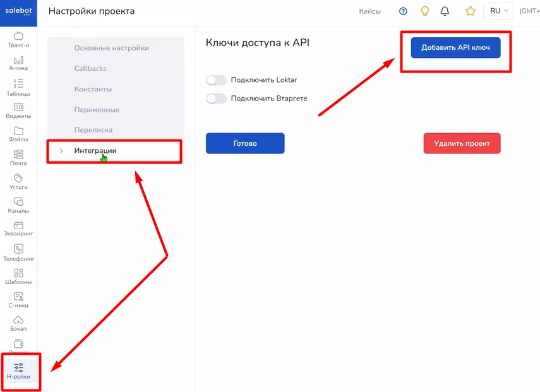Screen dimensions: 540x392
Task: Toggle the Подключить Втаргете switch
Action: click(x=216, y=98)
